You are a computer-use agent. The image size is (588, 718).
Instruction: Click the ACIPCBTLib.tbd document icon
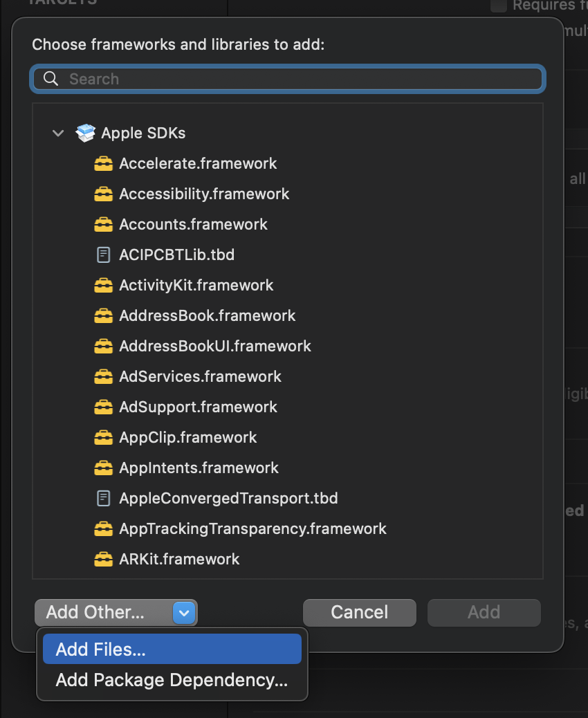[x=104, y=255]
